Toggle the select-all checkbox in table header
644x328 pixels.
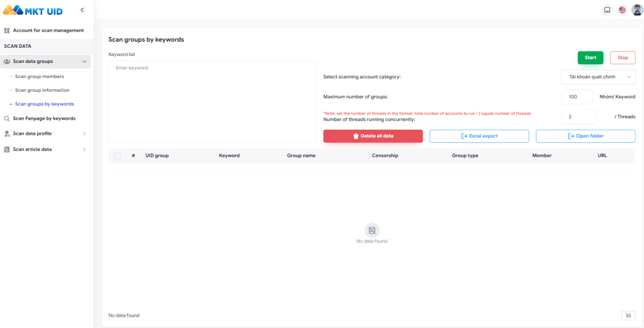(118, 156)
